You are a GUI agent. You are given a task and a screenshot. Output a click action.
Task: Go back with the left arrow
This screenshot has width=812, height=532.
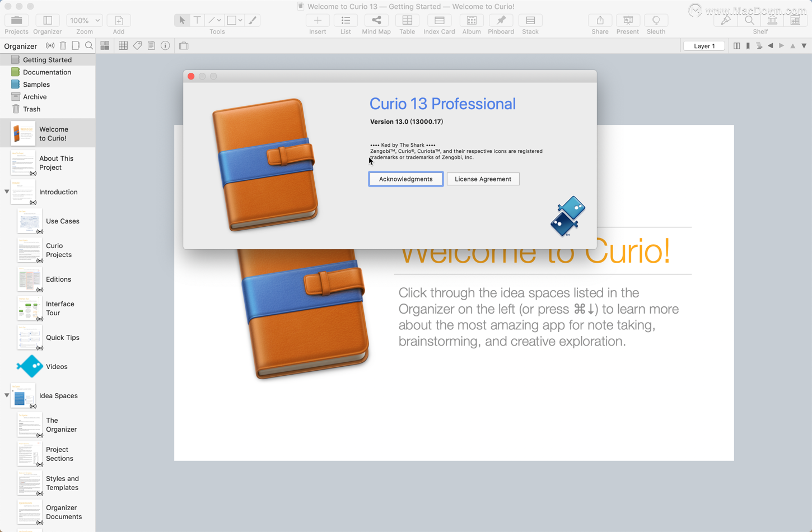[x=771, y=46]
